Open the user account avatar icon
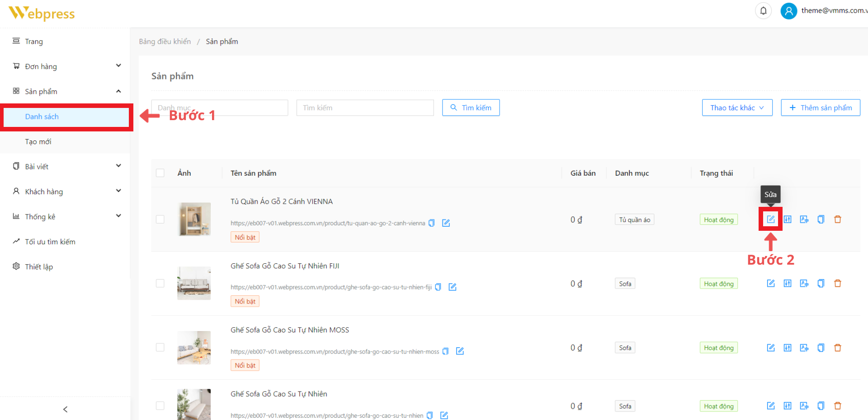Screen dimensions: 868x420 point(788,11)
